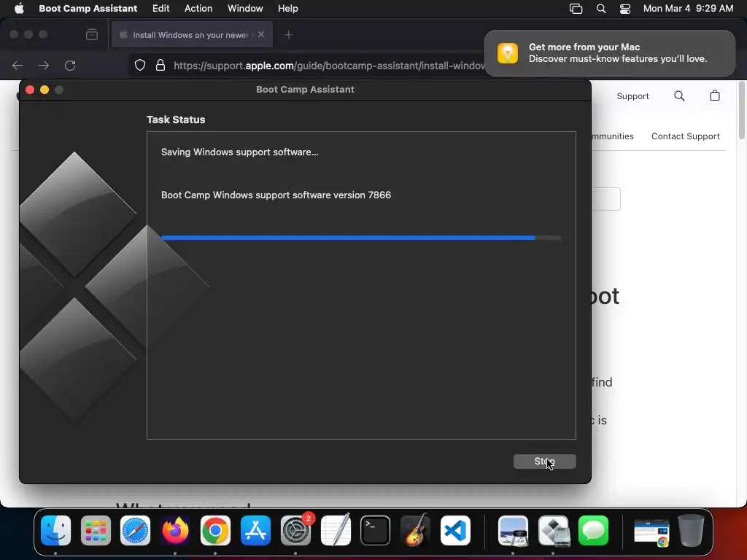Click Boot Camp Assistant icon in the Dock
The height and width of the screenshot is (560, 747).
tap(554, 531)
